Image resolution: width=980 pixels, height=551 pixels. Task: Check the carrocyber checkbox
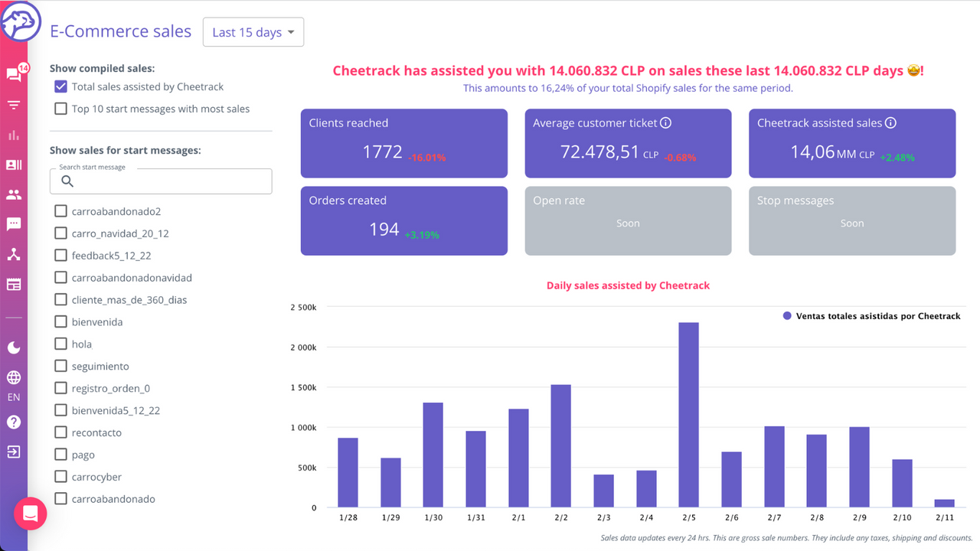pyautogui.click(x=60, y=477)
